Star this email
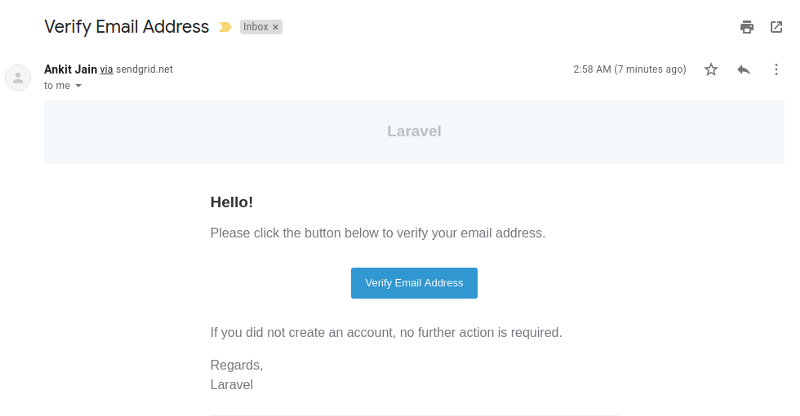The height and width of the screenshot is (416, 800). click(x=711, y=69)
